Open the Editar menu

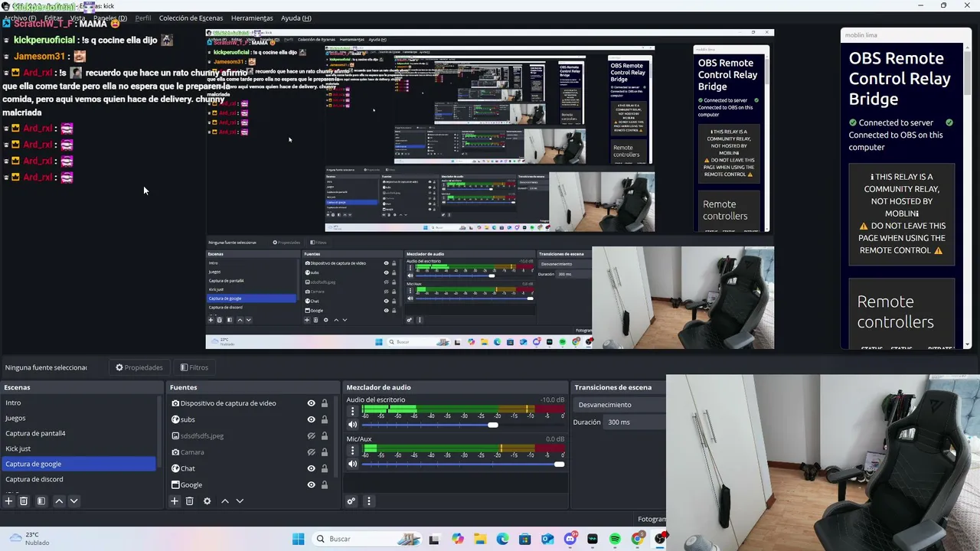54,18
